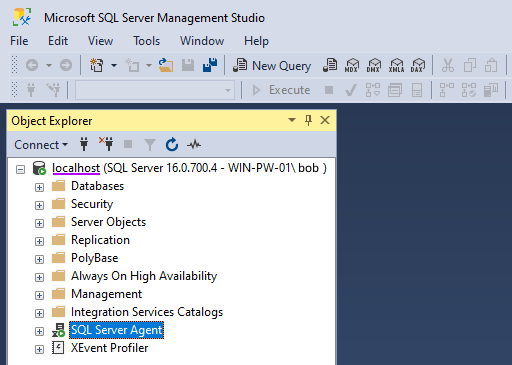Open the File menu
The height and width of the screenshot is (365, 512).
(x=19, y=41)
